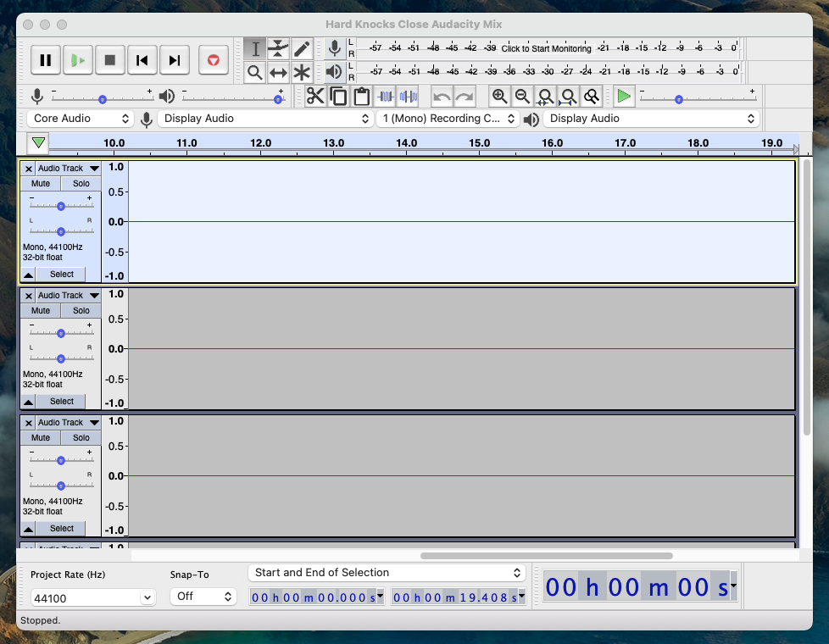This screenshot has height=644, width=829.
Task: Collapse the second track with arrow
Action: point(29,402)
